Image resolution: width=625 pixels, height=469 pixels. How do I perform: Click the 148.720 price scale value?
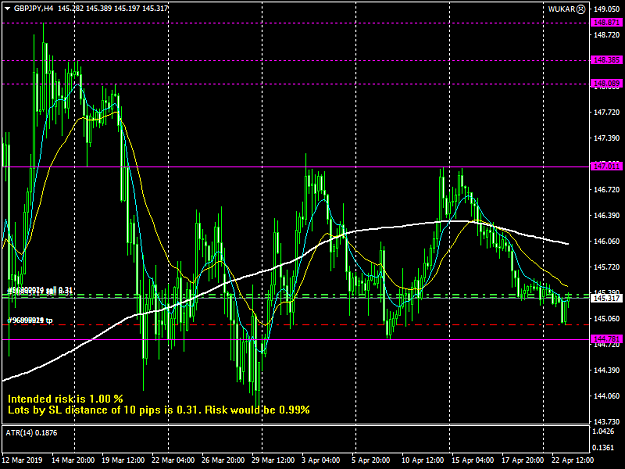(606, 35)
